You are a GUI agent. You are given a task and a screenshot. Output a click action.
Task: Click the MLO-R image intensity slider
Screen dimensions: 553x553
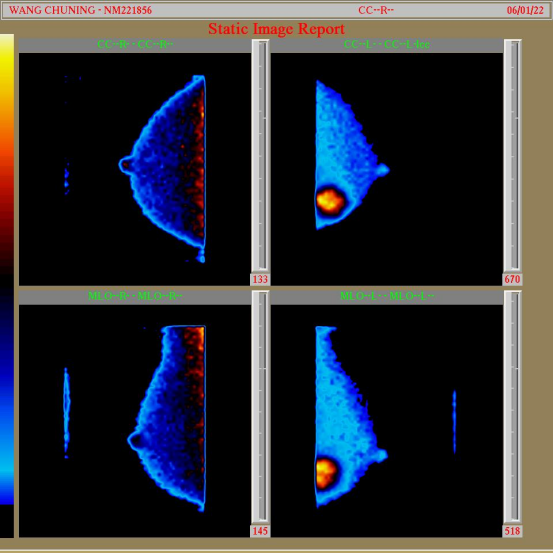(x=260, y=407)
